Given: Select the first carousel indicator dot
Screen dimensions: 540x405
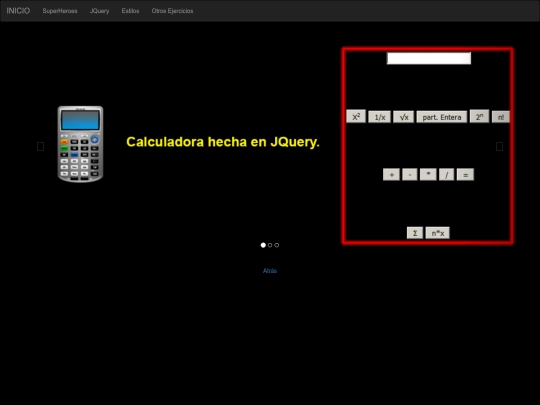Looking at the screenshot, I should (263, 245).
